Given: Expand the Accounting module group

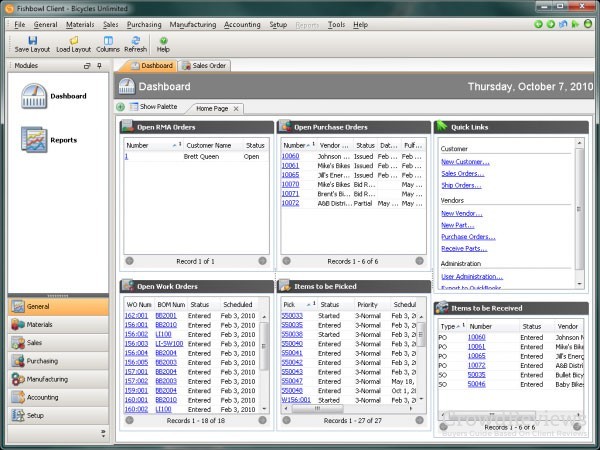Looking at the screenshot, I should click(43, 397).
